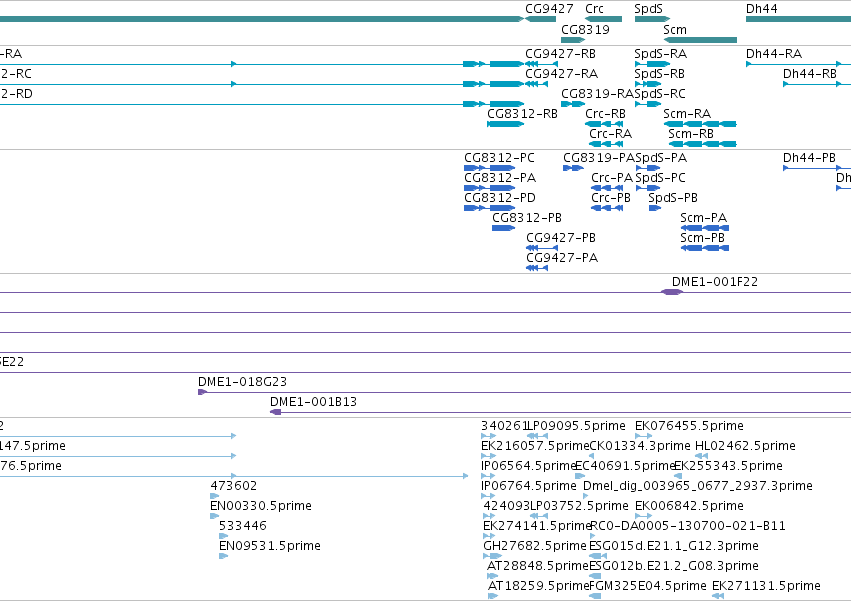
Task: Click protein CG9427-PB
Action: (561, 238)
